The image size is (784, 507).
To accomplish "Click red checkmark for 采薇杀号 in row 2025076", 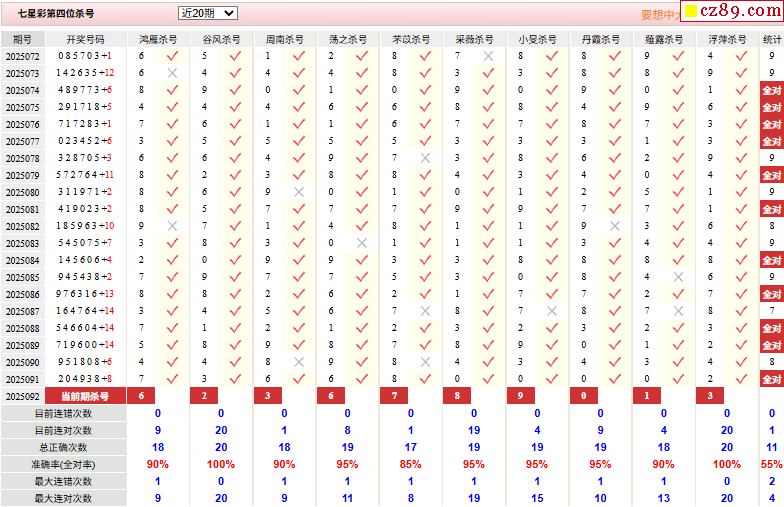I will 488,124.
